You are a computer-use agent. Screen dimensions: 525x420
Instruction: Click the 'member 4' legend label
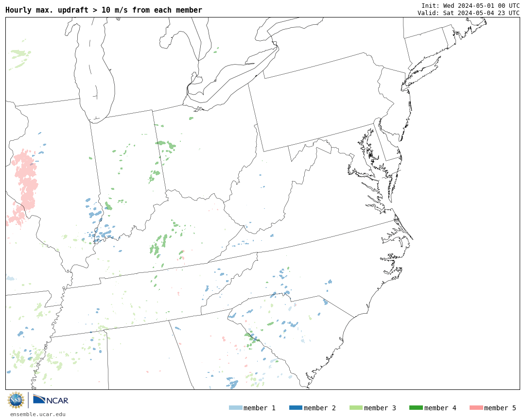[x=440, y=408]
